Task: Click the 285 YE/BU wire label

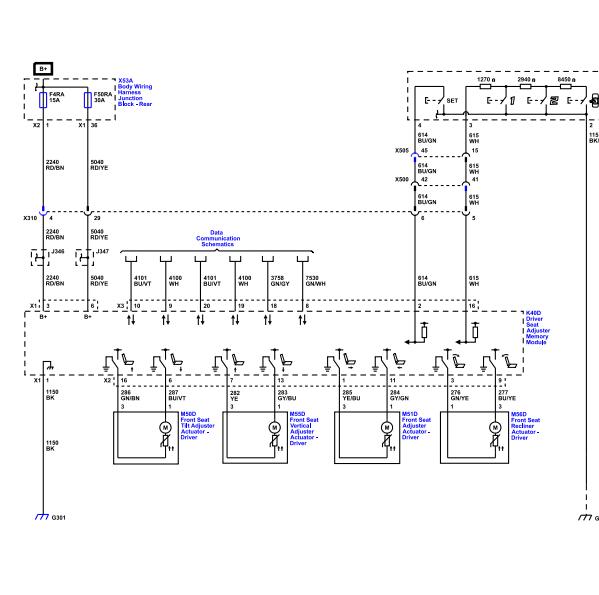Action: point(351,395)
